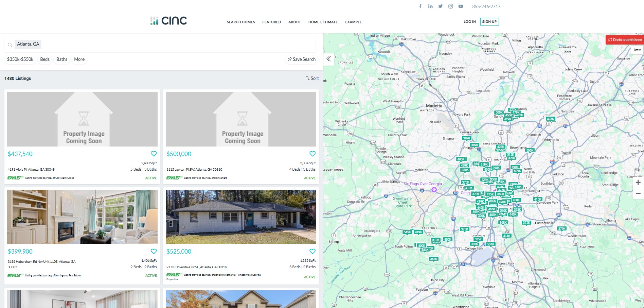Open the Facebook social icon
Viewport: 644px width, 308px height.
pos(420,6)
